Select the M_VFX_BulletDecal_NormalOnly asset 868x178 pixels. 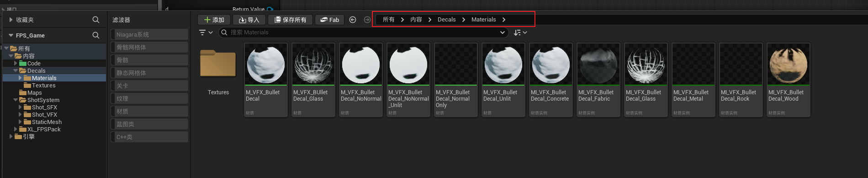(x=456, y=80)
